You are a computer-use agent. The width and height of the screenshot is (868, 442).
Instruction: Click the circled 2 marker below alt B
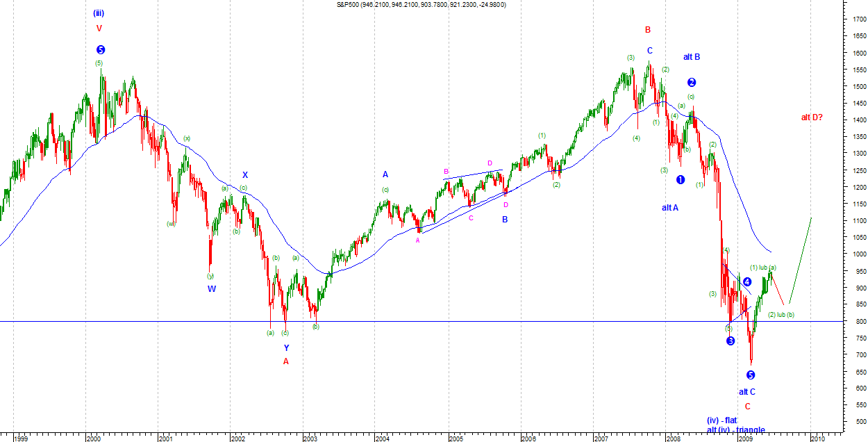click(x=692, y=82)
